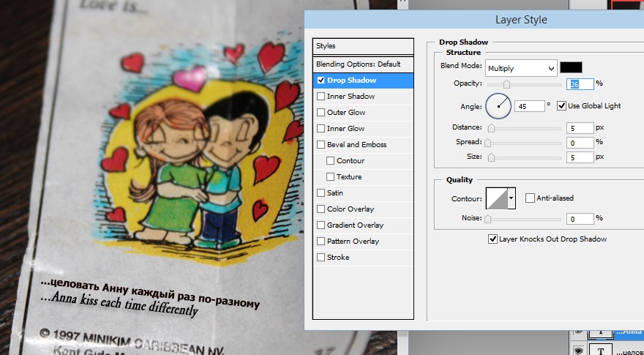Click the shadow Size value field
644x355 pixels.
click(x=580, y=158)
